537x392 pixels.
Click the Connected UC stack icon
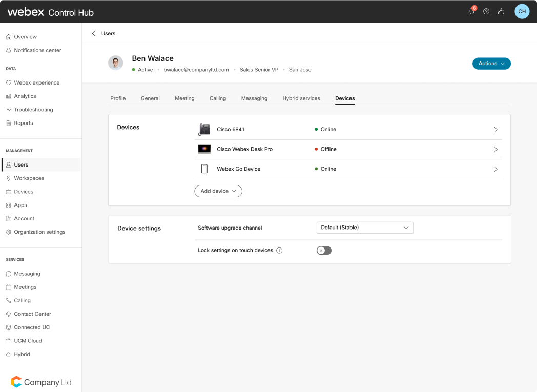point(9,327)
